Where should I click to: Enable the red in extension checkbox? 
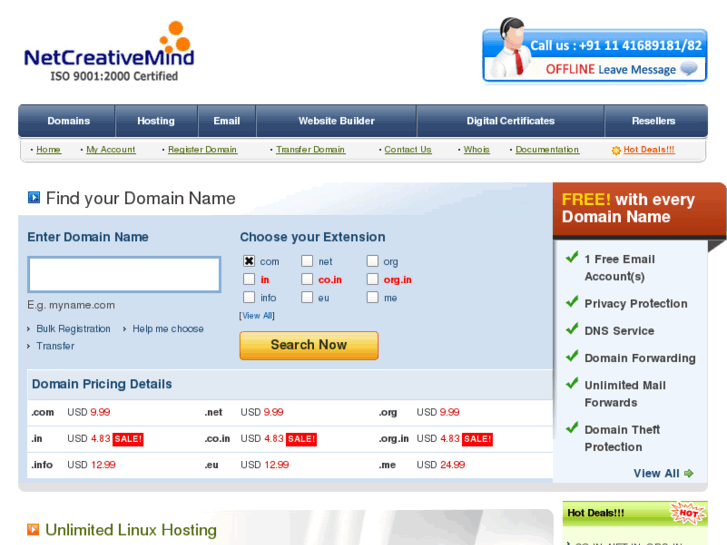[249, 279]
